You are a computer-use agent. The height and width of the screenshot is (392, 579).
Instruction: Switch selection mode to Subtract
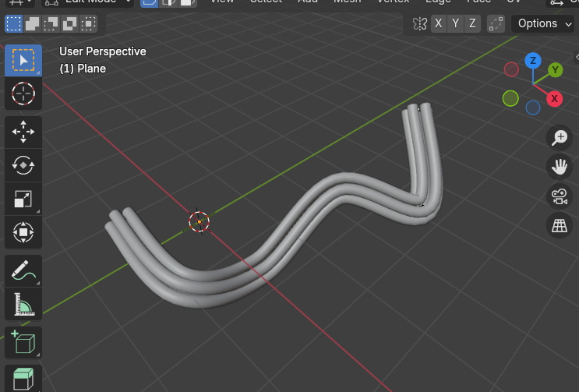pos(51,23)
